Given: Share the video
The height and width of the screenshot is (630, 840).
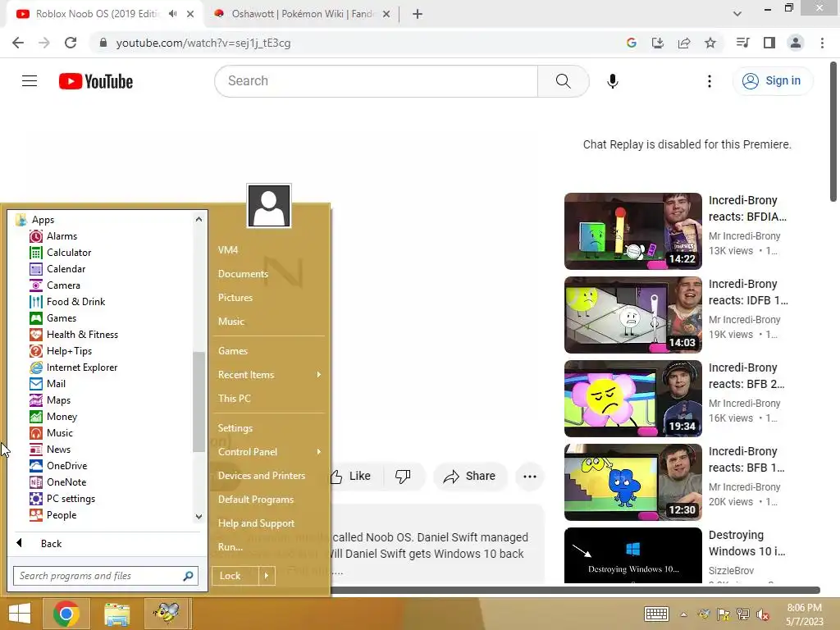Looking at the screenshot, I should (x=470, y=477).
